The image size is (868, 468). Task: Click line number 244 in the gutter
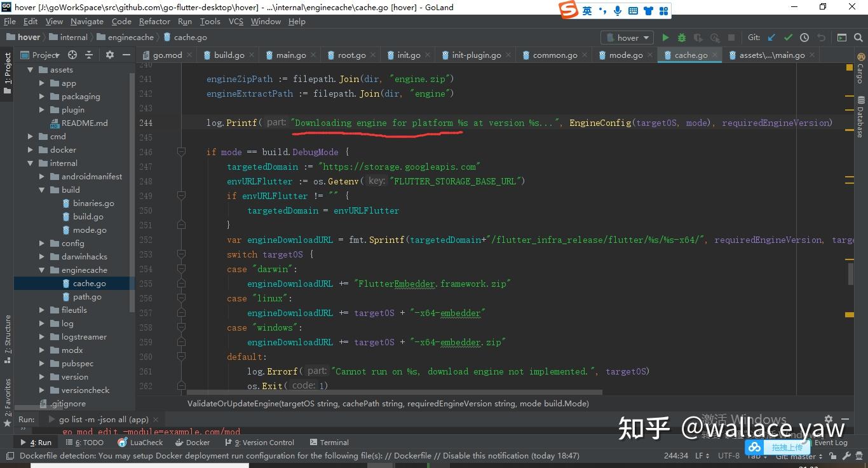pos(146,123)
